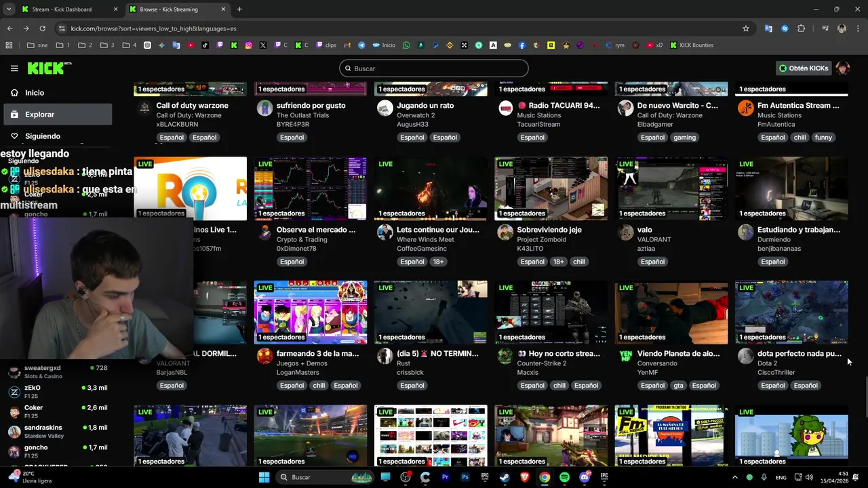The height and width of the screenshot is (488, 868).
Task: Click the 'chill' tag under LoganMasters
Action: [x=319, y=386]
